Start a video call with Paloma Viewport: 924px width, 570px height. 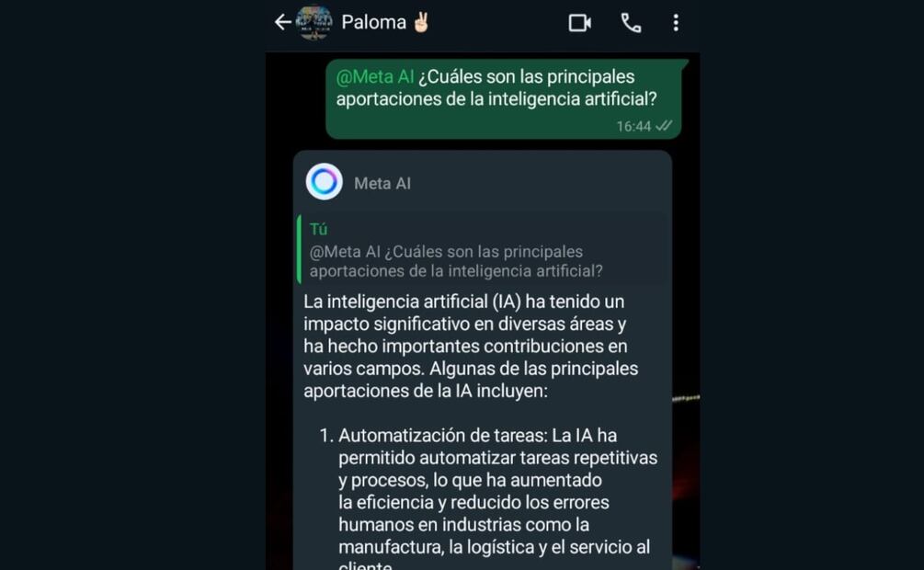pyautogui.click(x=580, y=23)
